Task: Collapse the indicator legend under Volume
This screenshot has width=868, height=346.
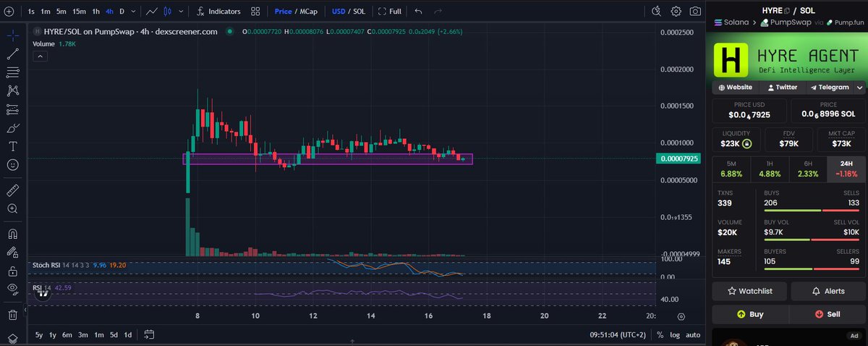Action: (41, 56)
